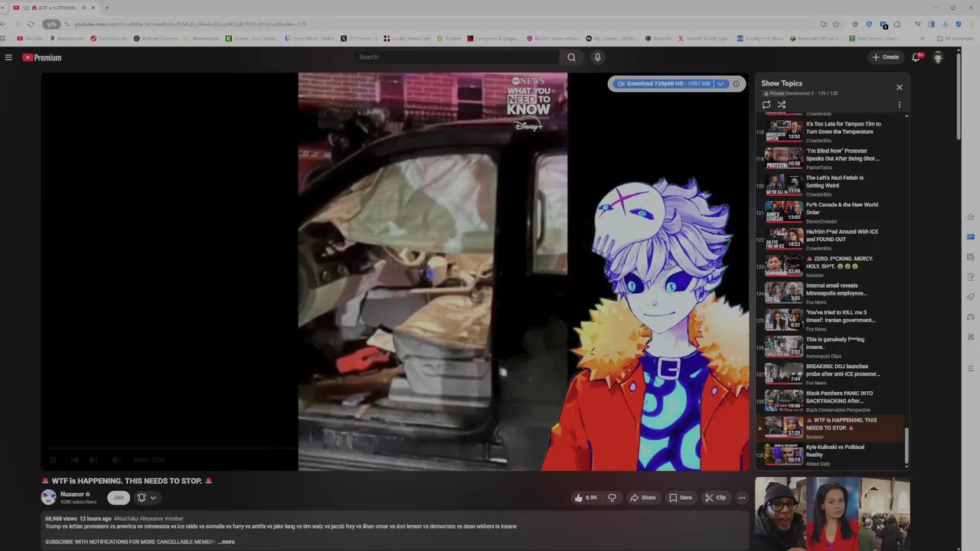Open "ZERO. F*CKING. MERCY." playlist video
The height and width of the screenshot is (551, 980).
[x=831, y=266]
